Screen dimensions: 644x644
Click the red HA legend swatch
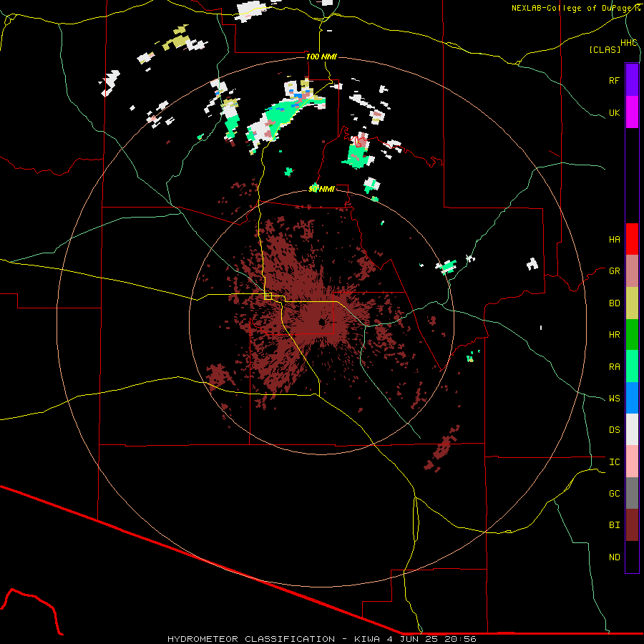click(632, 239)
